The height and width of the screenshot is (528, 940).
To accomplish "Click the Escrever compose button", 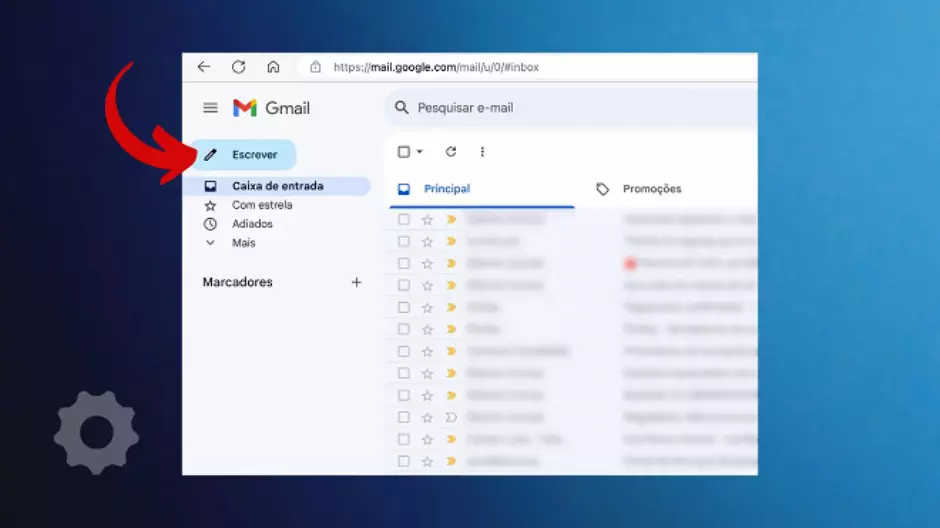I will pos(245,155).
